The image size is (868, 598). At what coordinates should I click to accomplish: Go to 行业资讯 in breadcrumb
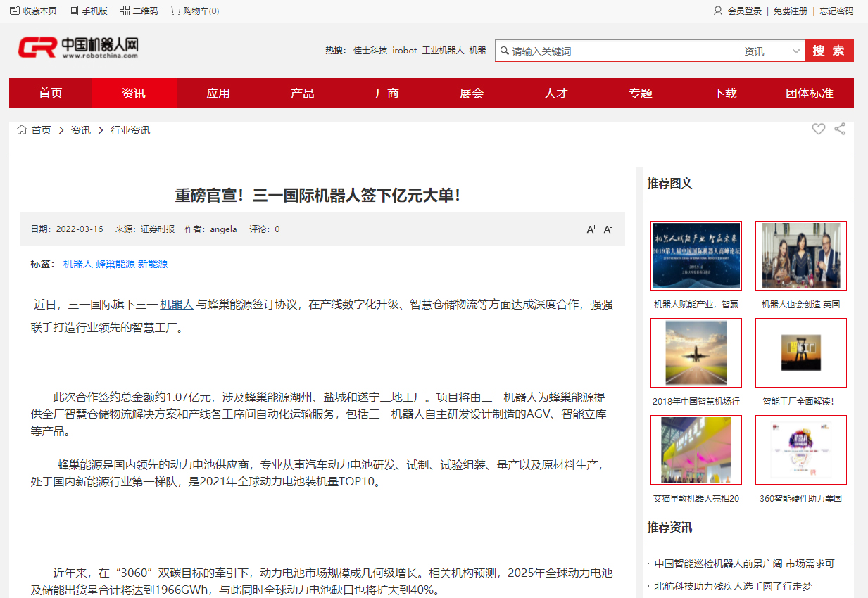pyautogui.click(x=130, y=130)
